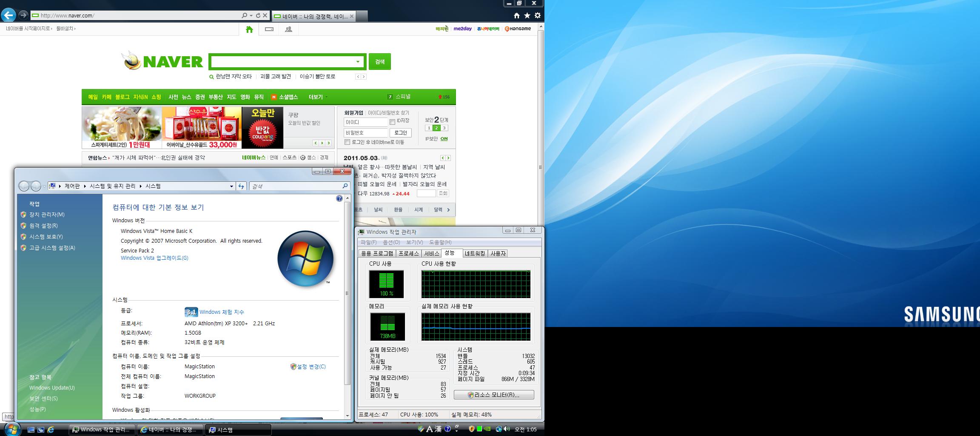Screen dimensions: 980x436
Task: Click the refresh icon in address bar
Action: tap(258, 15)
